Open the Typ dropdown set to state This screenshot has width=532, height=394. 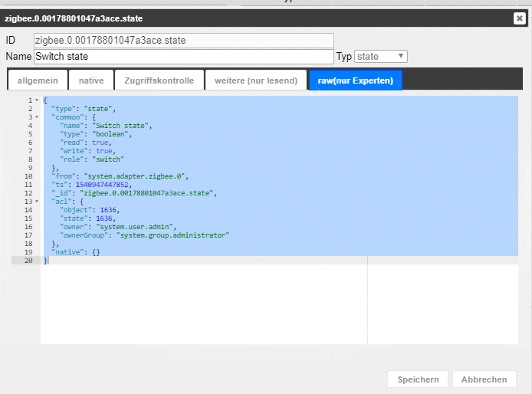(x=381, y=57)
